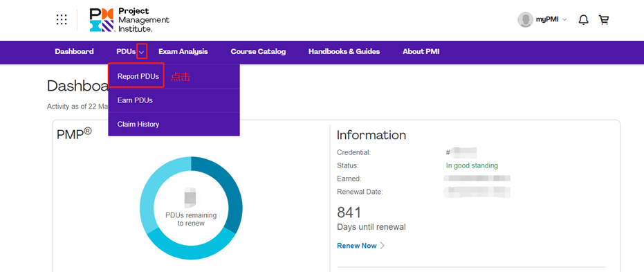Click the user avatar icon

coord(525,19)
